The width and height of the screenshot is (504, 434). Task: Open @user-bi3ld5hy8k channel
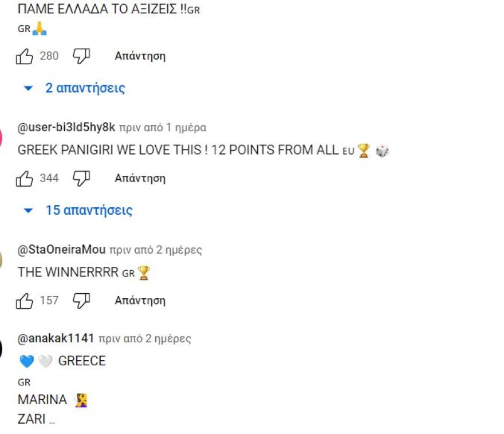point(66,128)
